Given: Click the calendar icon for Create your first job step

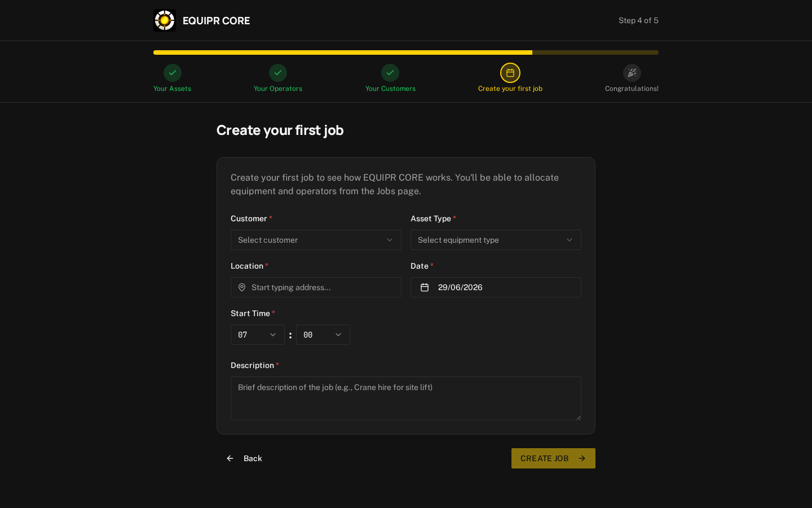Looking at the screenshot, I should [510, 73].
